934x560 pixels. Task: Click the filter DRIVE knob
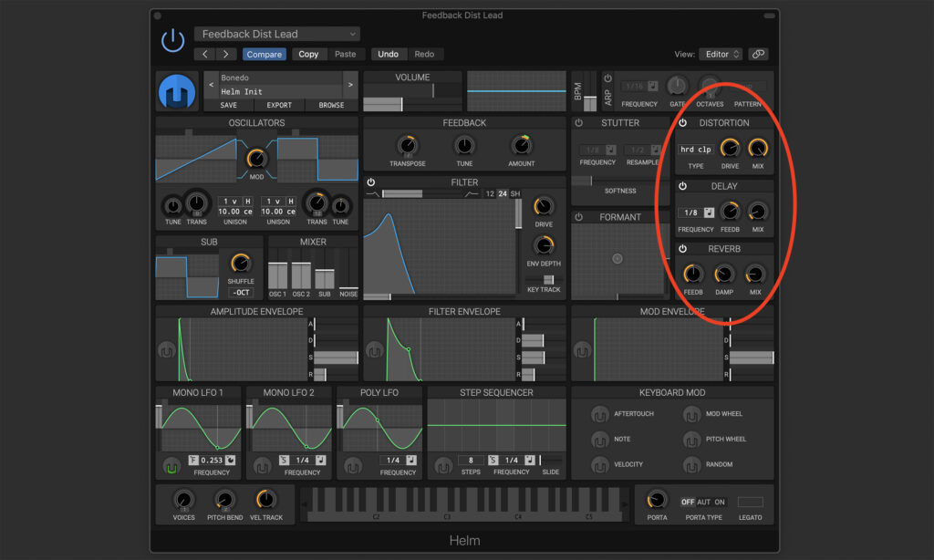pos(544,207)
